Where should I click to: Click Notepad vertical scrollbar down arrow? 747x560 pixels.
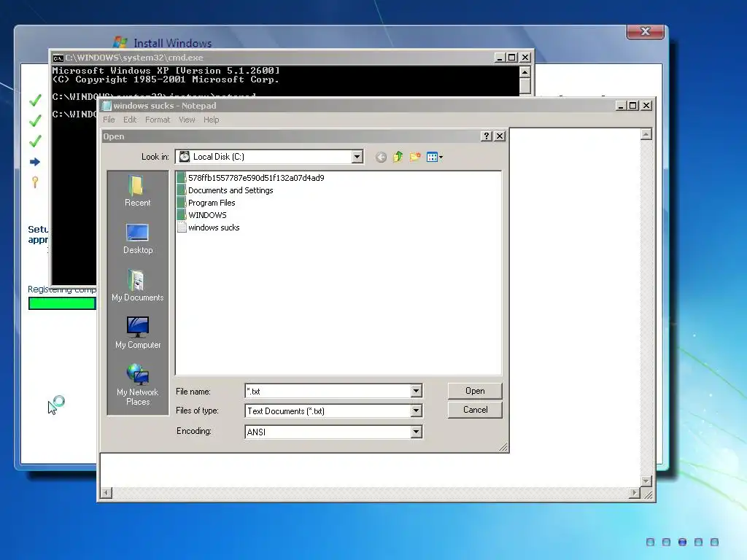(646, 481)
